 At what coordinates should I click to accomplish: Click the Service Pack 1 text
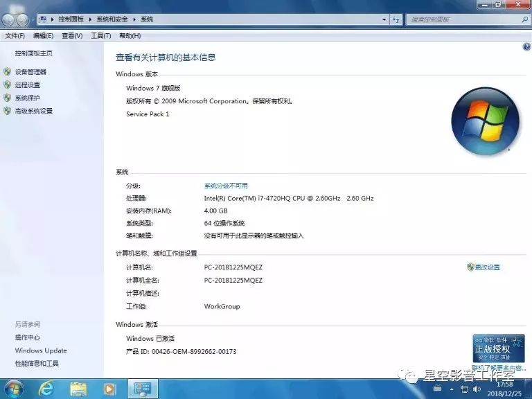[148, 114]
